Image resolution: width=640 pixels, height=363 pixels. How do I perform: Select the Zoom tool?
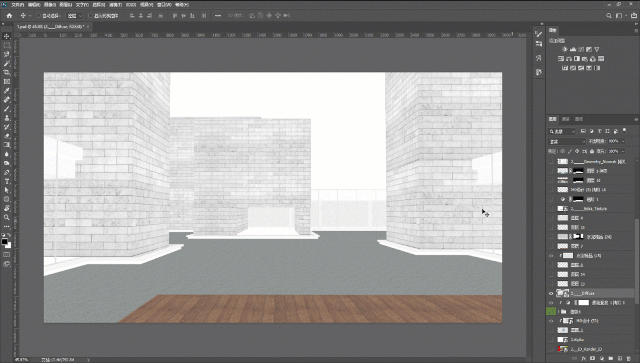tap(7, 217)
